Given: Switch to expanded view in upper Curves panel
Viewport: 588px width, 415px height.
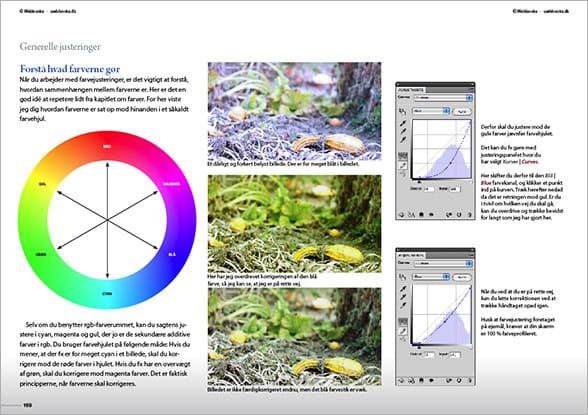Looking at the screenshot, I should point(411,214).
